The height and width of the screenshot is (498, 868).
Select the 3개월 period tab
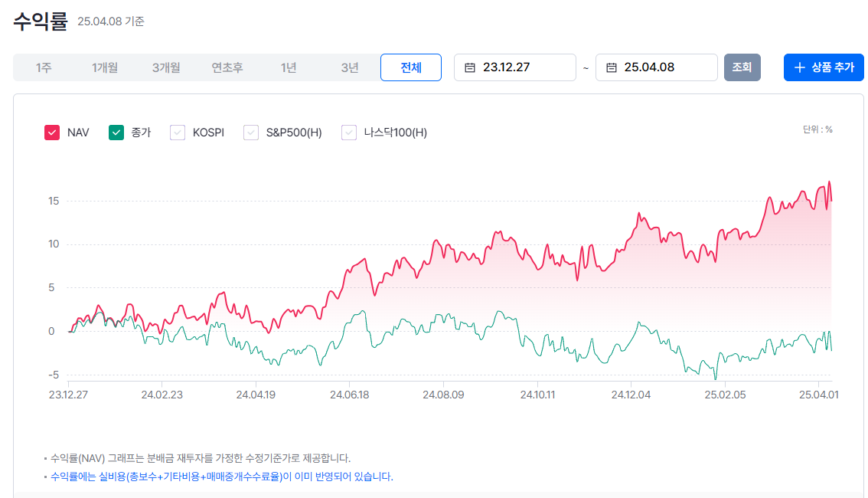(166, 67)
